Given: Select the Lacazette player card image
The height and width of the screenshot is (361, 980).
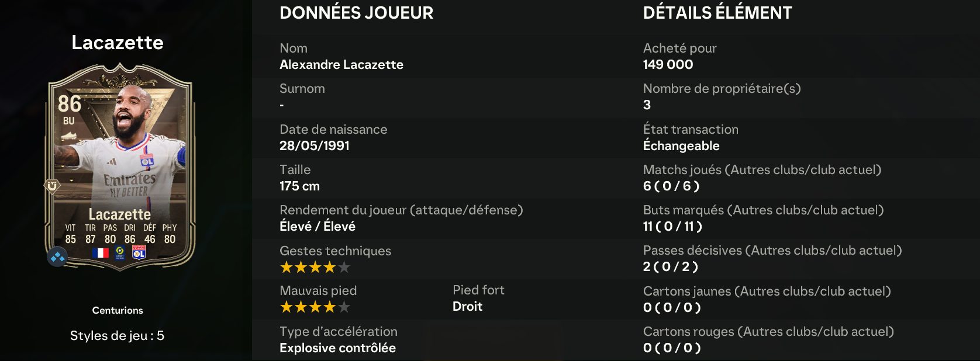Looking at the screenshot, I should click(x=120, y=168).
